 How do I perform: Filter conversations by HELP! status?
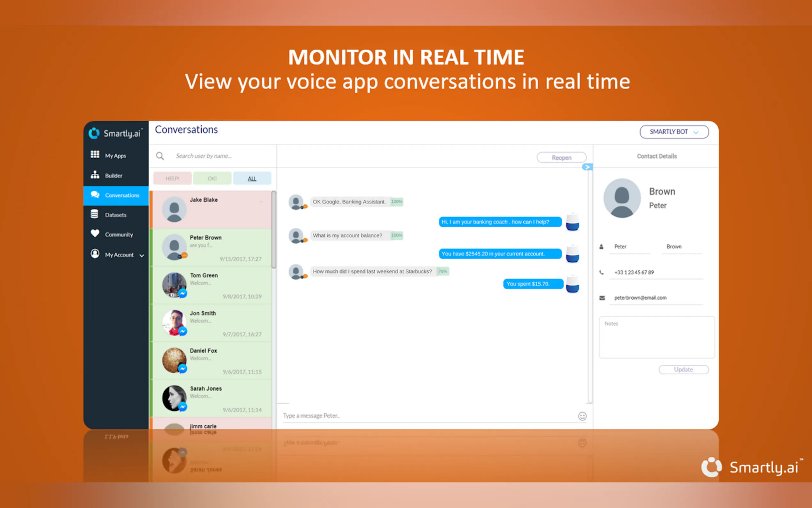(172, 179)
